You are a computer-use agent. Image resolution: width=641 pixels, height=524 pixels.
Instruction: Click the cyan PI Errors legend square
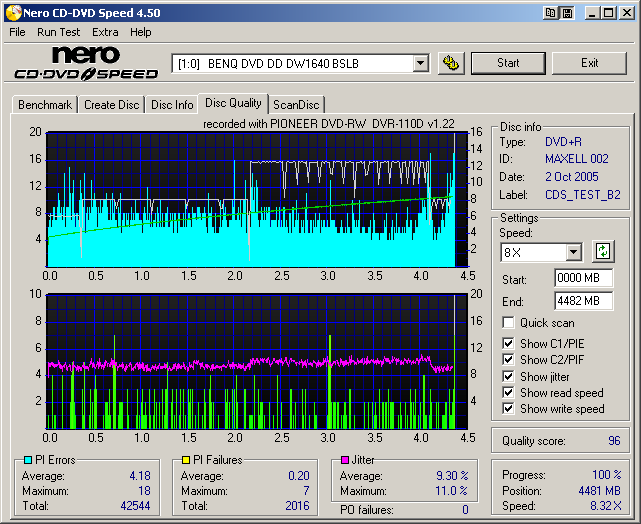27,460
